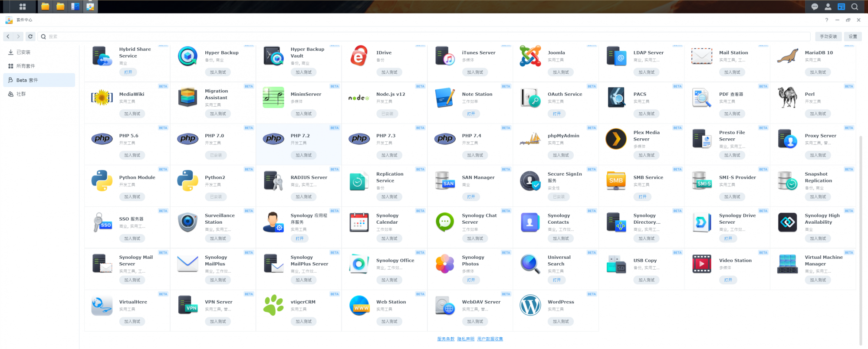
Task: Click the Python Module icon
Action: click(x=102, y=181)
